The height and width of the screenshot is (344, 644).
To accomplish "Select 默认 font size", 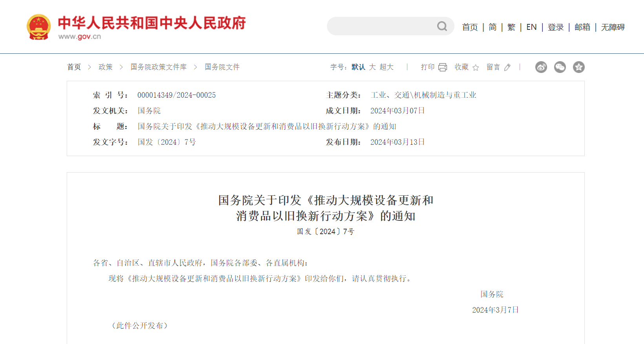I will pos(358,67).
